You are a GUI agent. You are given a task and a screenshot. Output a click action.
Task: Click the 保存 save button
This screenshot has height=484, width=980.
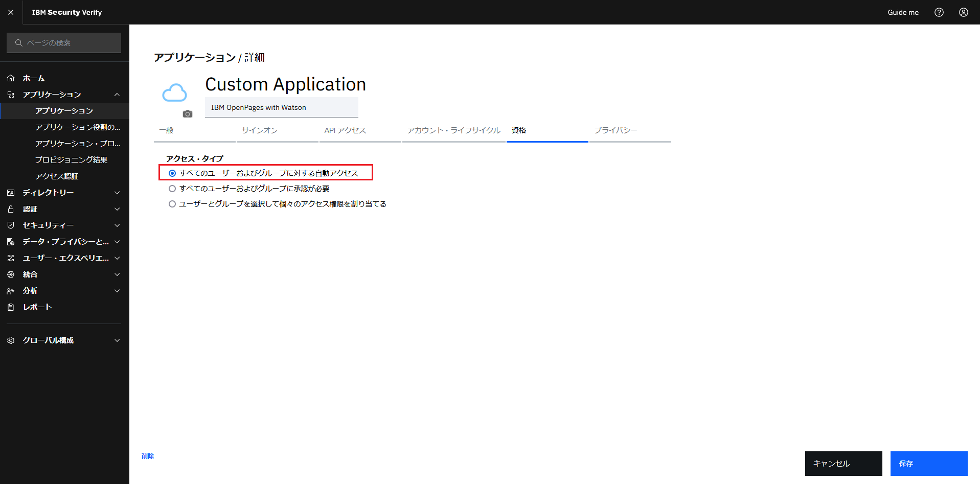tap(929, 464)
